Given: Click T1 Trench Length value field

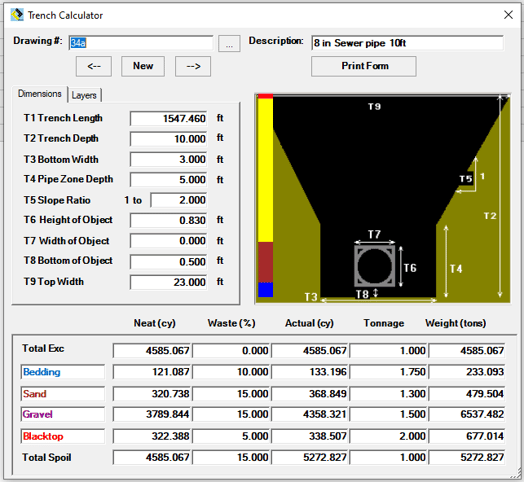Looking at the screenshot, I should coord(168,119).
